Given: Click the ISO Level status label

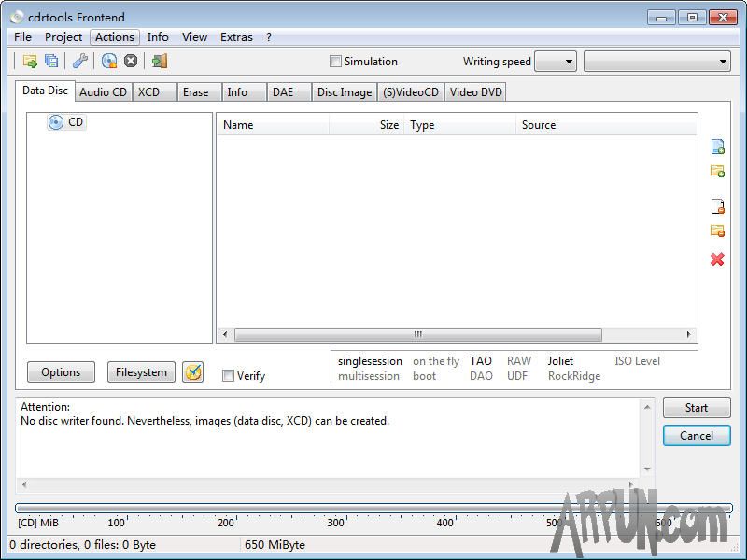Looking at the screenshot, I should pyautogui.click(x=637, y=361).
